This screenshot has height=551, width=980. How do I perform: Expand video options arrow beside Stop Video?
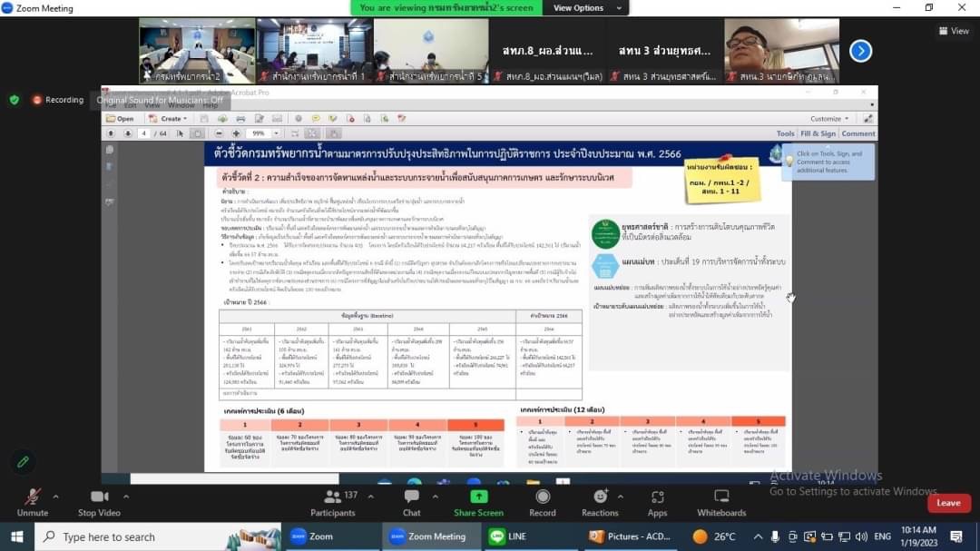[x=126, y=497]
